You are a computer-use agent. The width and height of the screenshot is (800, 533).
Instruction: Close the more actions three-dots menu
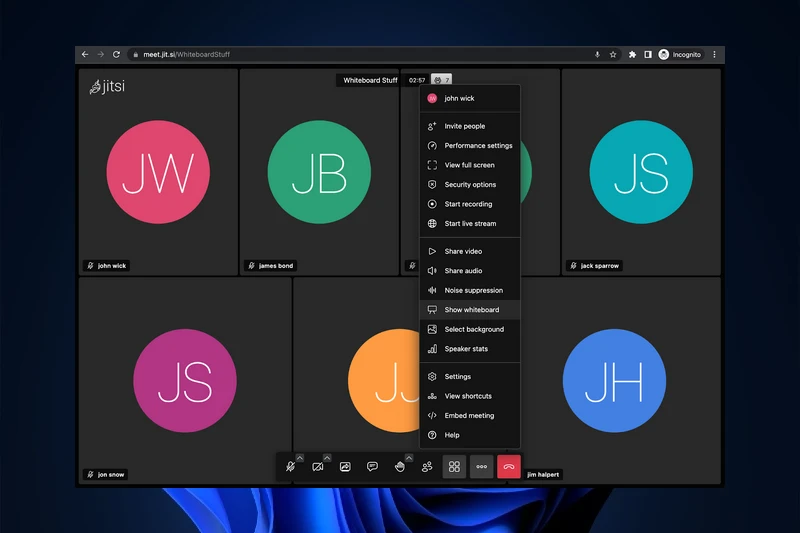coord(481,467)
